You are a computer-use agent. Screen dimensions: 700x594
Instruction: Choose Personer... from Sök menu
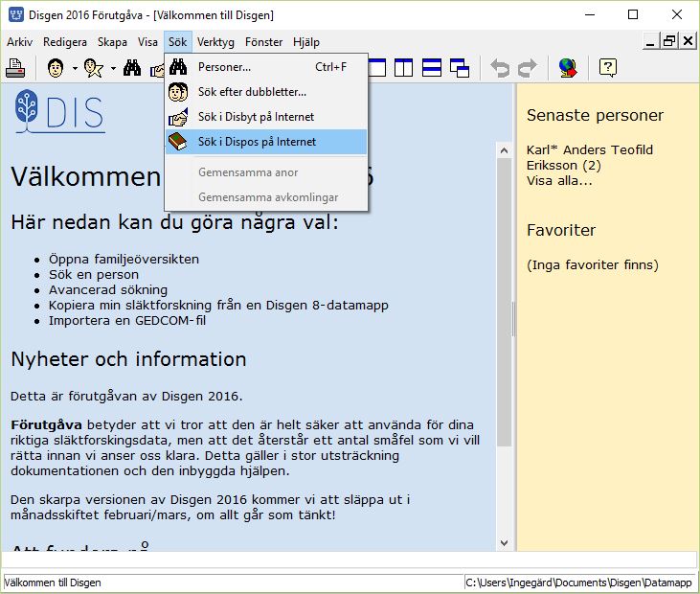click(266, 67)
